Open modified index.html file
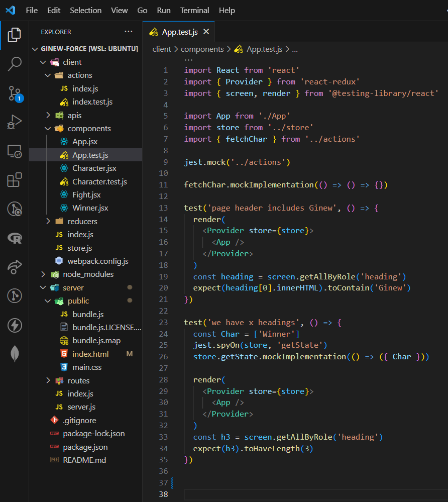The image size is (448, 502). point(86,354)
